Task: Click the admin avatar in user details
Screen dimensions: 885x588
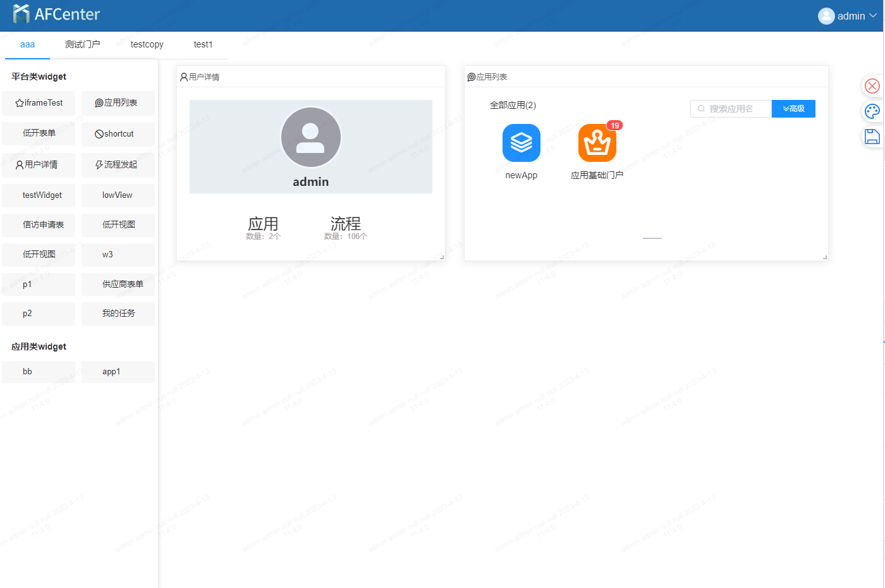Action: [x=310, y=137]
